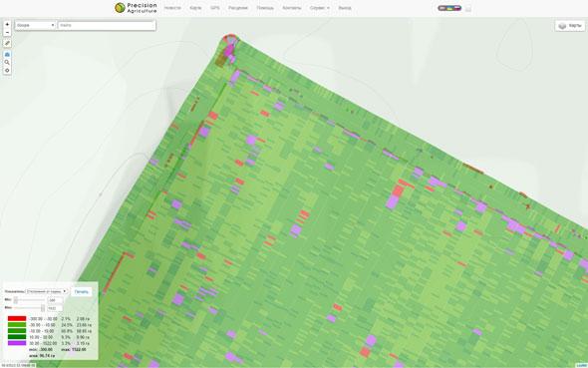Click the multicolor pill indicator in header
Viewport: 588px width, 368px height.
click(449, 8)
